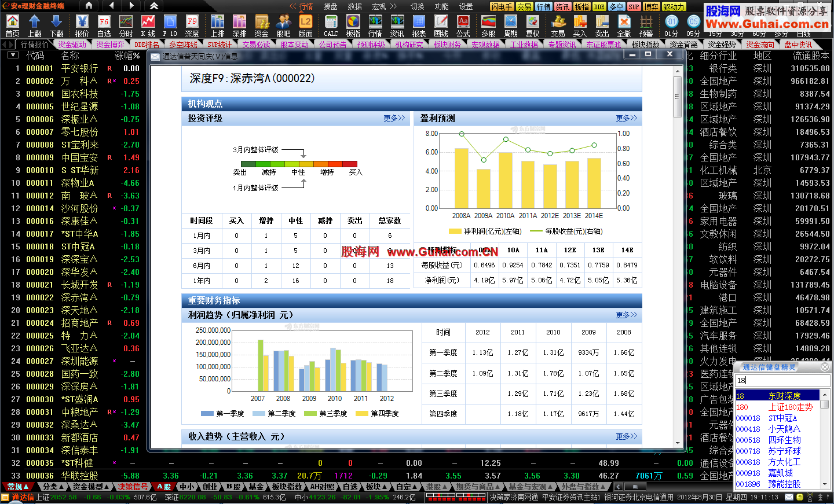Screen dimensions: 834x504
Task: Show the 分时 intraday chart icon
Action: pos(126,25)
